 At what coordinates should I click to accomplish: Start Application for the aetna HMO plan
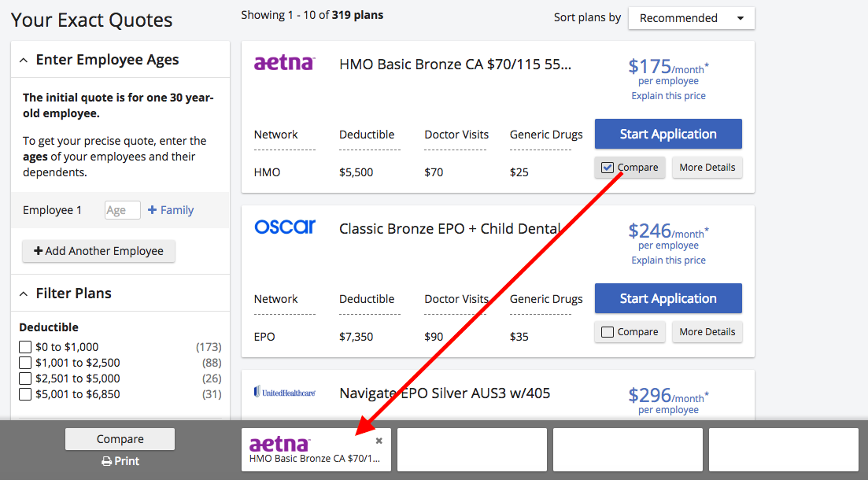[x=668, y=134]
